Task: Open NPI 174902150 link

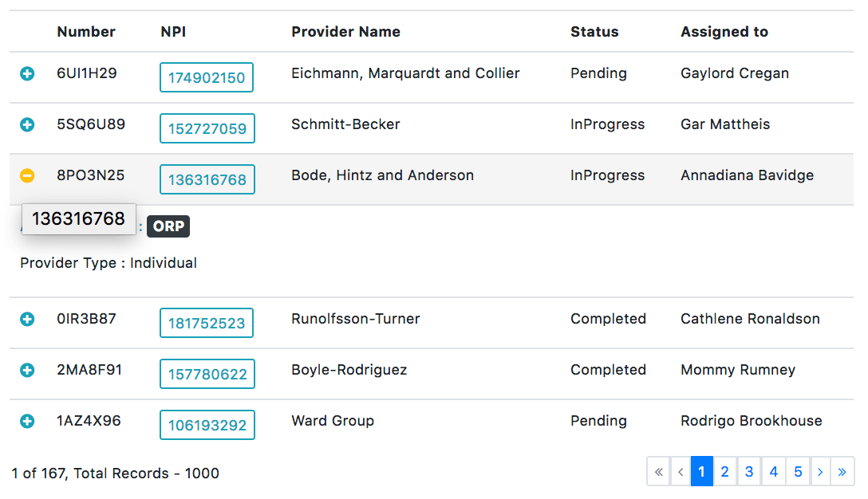Action: tap(207, 78)
